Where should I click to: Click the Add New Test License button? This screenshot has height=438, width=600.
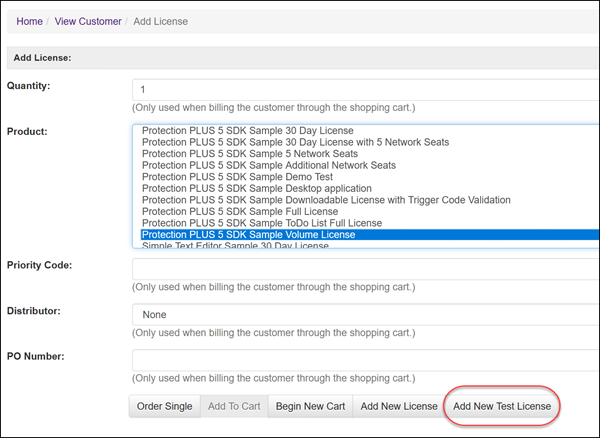(502, 406)
